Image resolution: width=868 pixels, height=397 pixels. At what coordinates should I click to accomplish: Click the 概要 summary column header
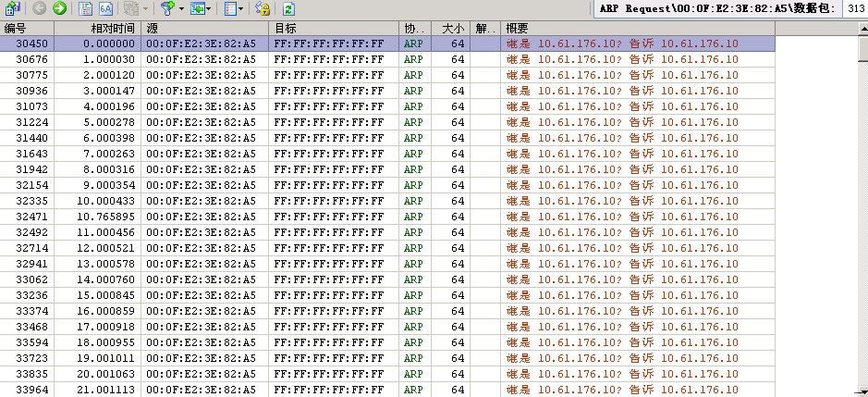click(x=638, y=29)
